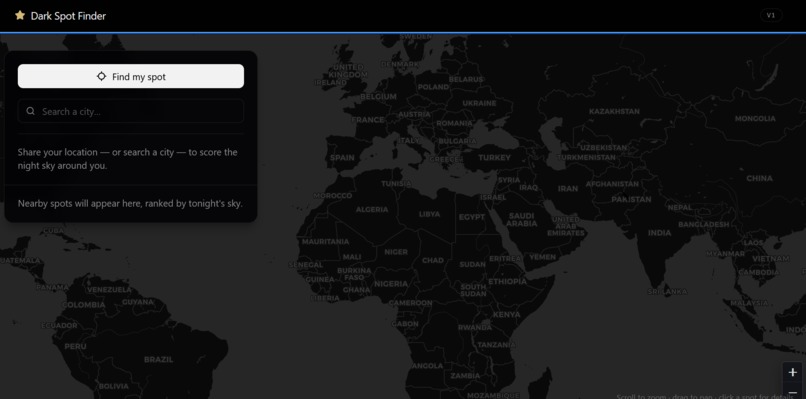
Task: Click the Peru map label
Action: 76,346
